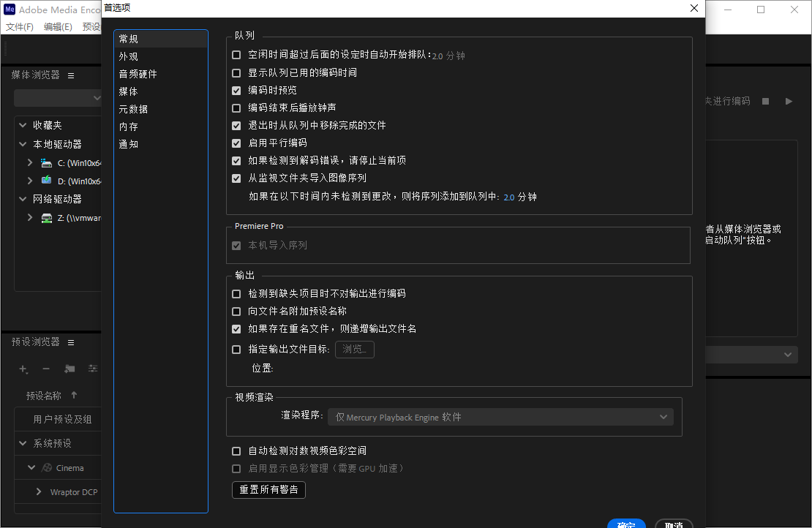812x528 pixels.
Task: Enable 编码结束后播放钟声 checkbox
Action: pos(236,108)
